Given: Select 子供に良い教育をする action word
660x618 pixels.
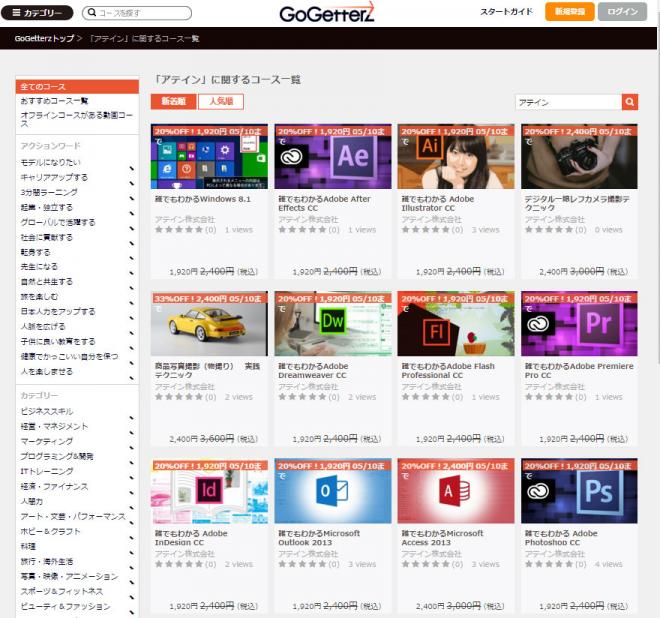Looking at the screenshot, I should click(x=58, y=341).
